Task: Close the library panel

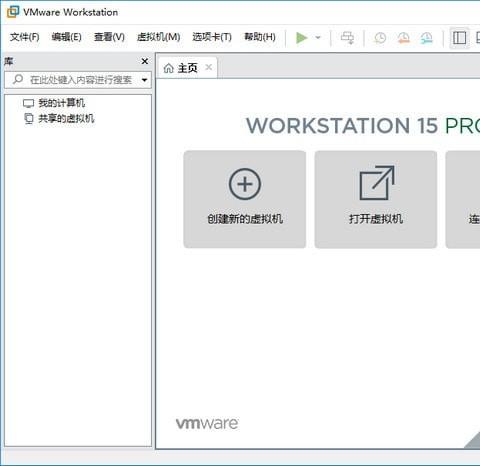Action: [145, 61]
